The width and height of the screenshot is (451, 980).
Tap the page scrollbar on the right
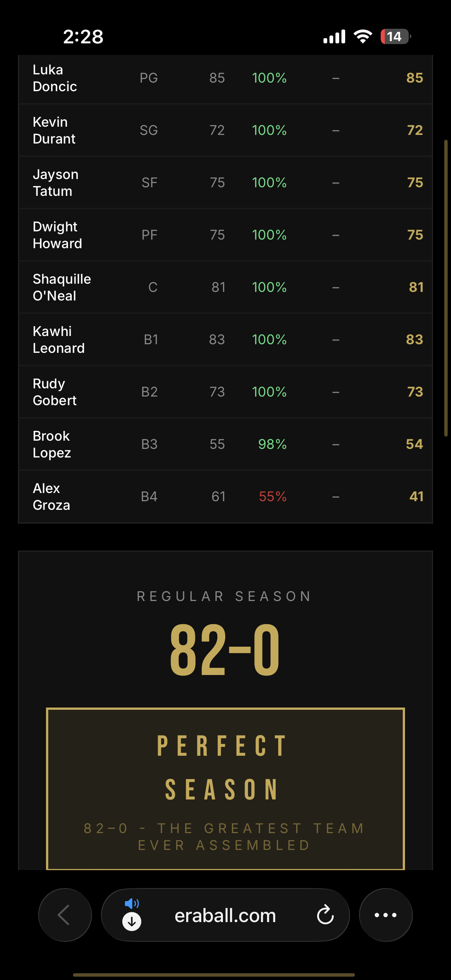tap(446, 288)
